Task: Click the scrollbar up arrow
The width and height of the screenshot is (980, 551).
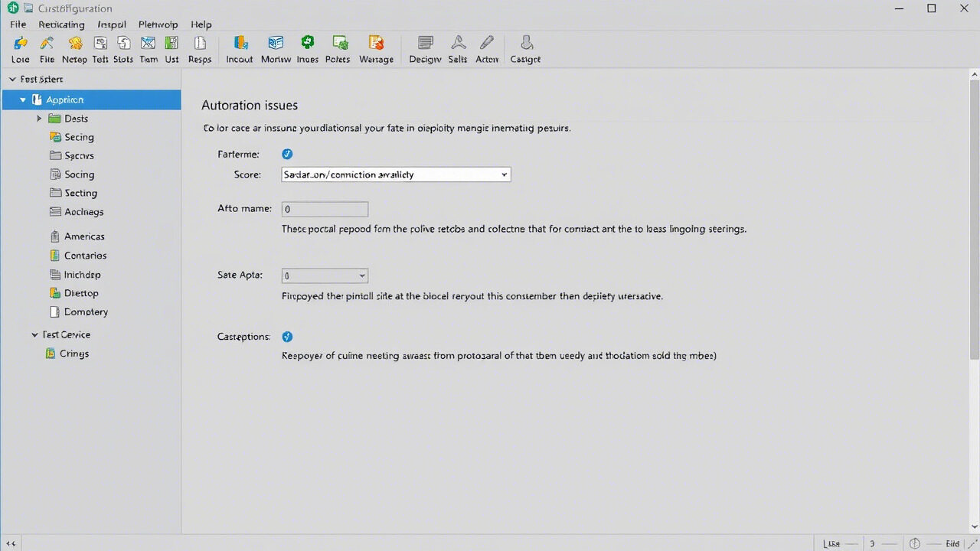Action: [974, 74]
